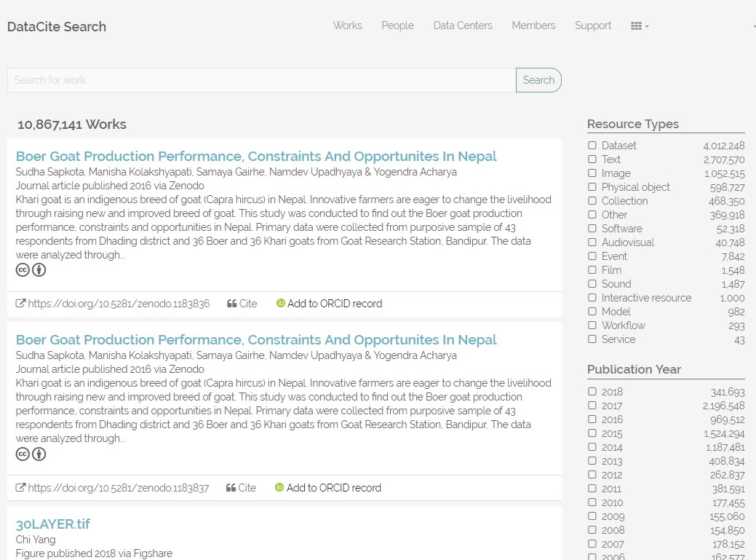Click the 2017 count 2,196,548
The width and height of the screenshot is (756, 560).
coord(724,406)
